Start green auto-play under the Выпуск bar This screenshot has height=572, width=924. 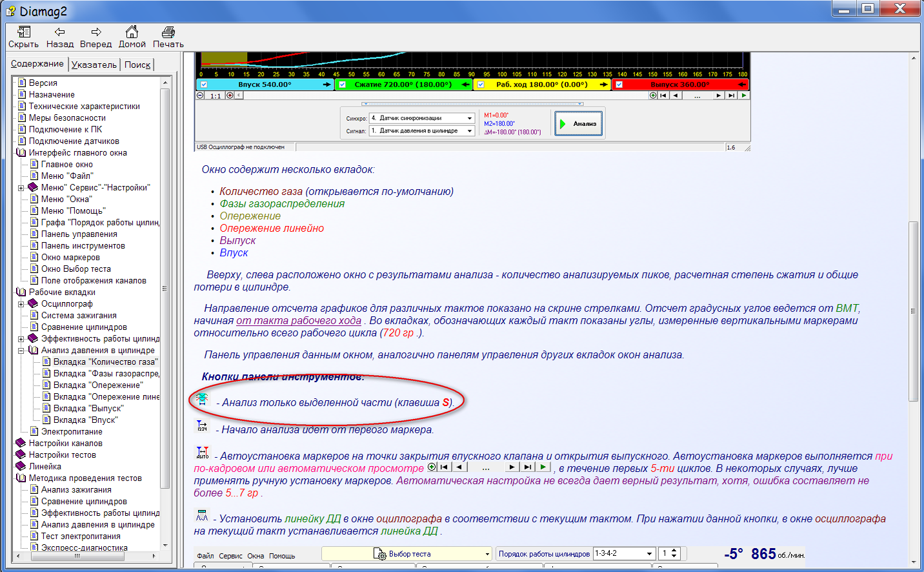pyautogui.click(x=744, y=96)
